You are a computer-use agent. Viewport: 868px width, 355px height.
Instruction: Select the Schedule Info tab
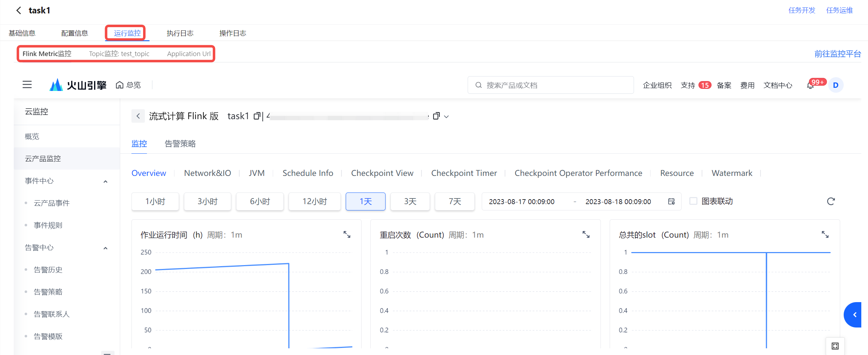308,173
